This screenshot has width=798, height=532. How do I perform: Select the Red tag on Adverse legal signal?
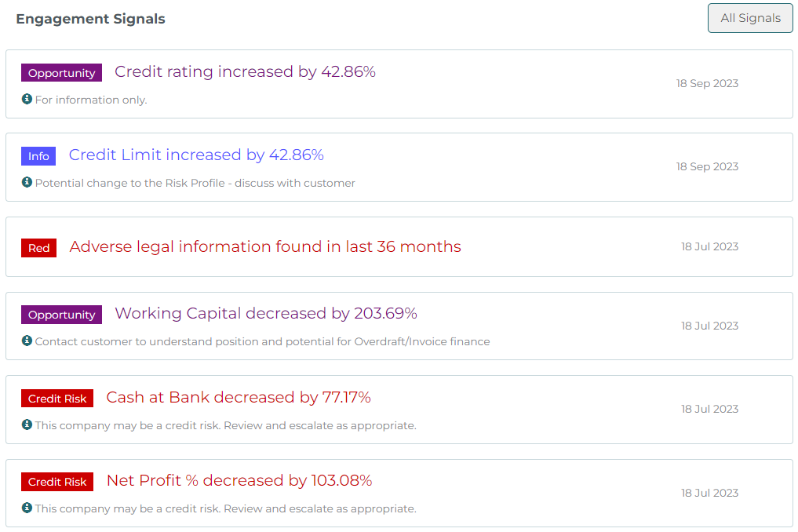point(38,248)
